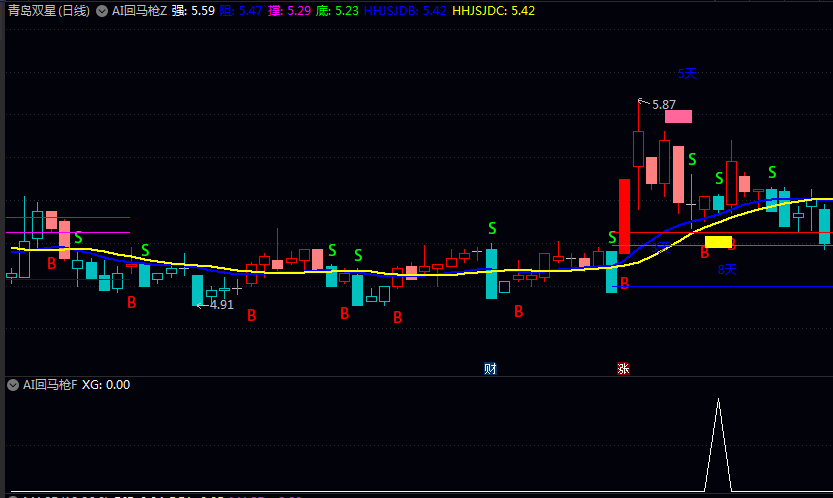Click the blue 5天 annotation
The image size is (833, 498).
point(687,73)
